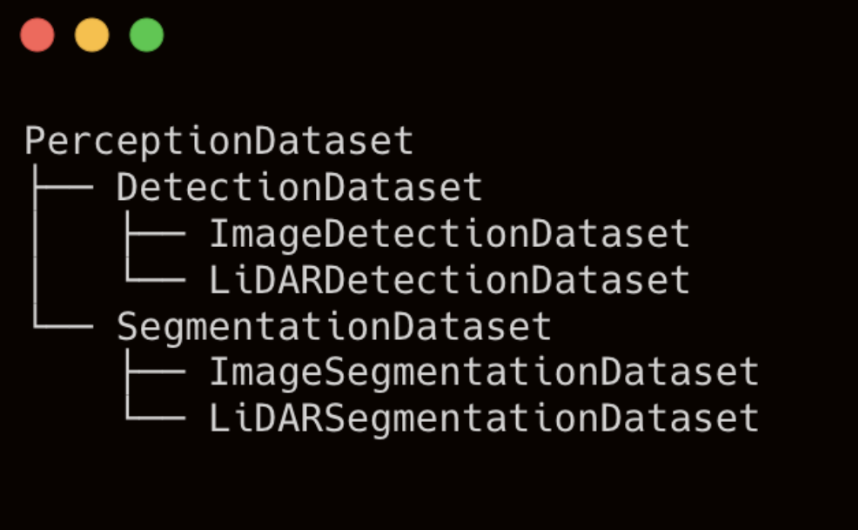
Task: Click the branch connector before ImageDetectionDataset
Action: click(155, 234)
